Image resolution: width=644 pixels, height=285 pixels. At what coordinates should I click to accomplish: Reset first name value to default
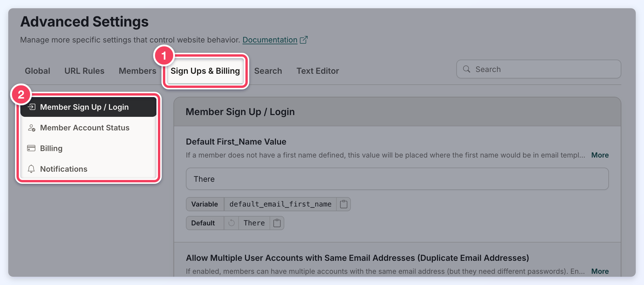tap(232, 223)
